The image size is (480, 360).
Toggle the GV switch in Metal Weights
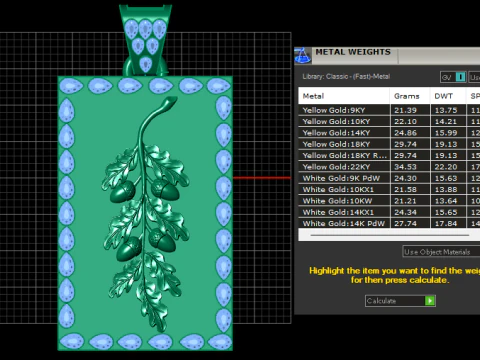[453, 77]
